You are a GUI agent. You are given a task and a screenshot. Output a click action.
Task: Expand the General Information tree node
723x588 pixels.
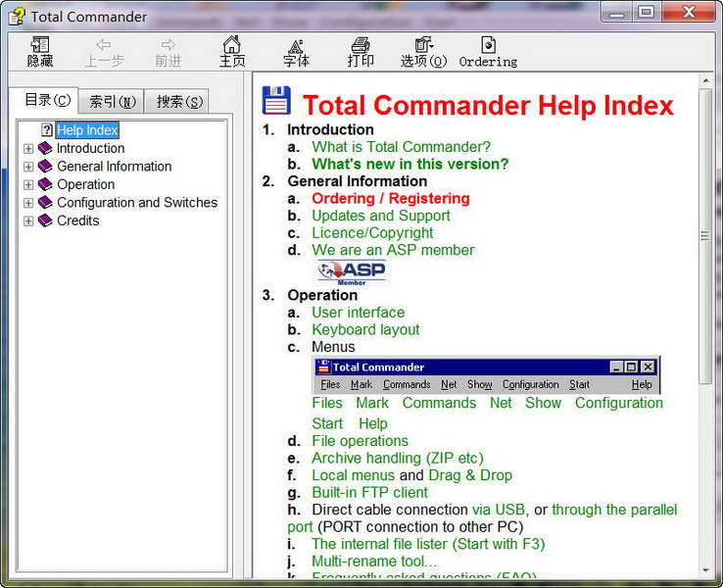pos(28,167)
